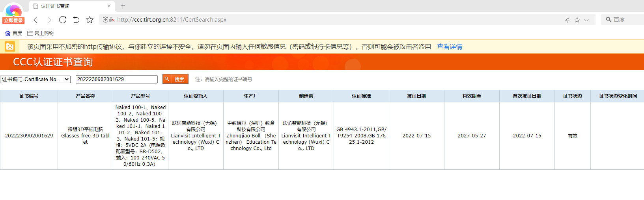
Task: Click the 认证标准 column header
Action: (361, 96)
